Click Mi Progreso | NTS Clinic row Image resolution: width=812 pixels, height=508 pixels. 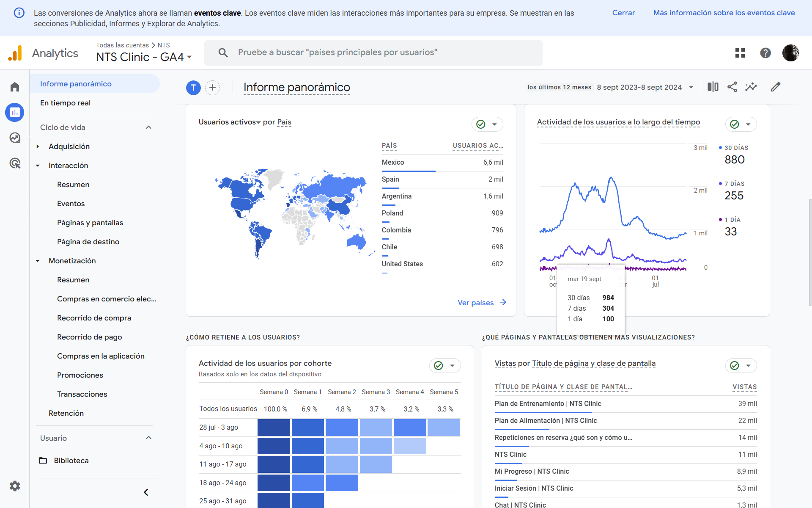(626, 472)
